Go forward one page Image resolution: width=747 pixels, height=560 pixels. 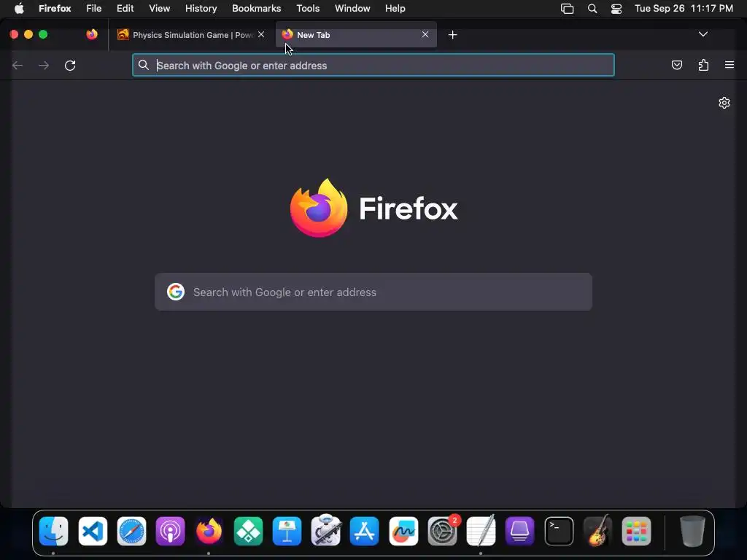44,65
